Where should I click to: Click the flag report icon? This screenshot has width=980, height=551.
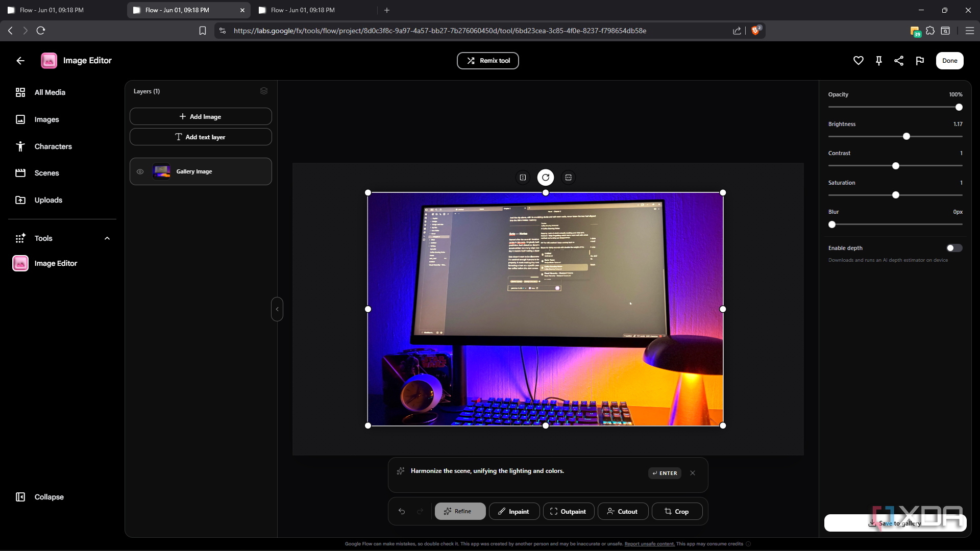click(920, 61)
